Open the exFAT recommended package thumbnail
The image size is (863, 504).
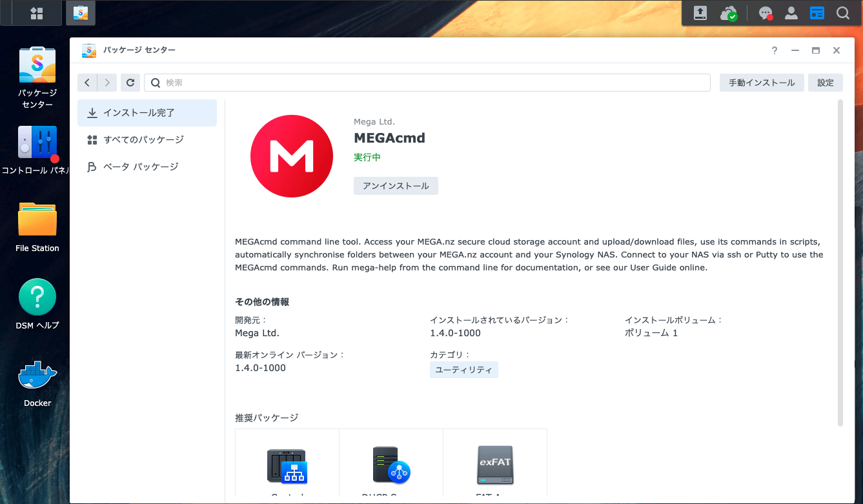494,465
